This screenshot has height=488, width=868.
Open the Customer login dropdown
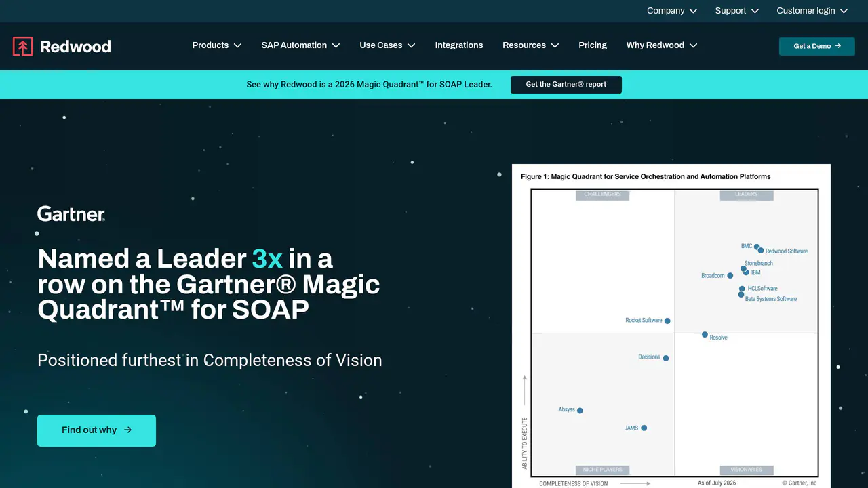(x=812, y=11)
